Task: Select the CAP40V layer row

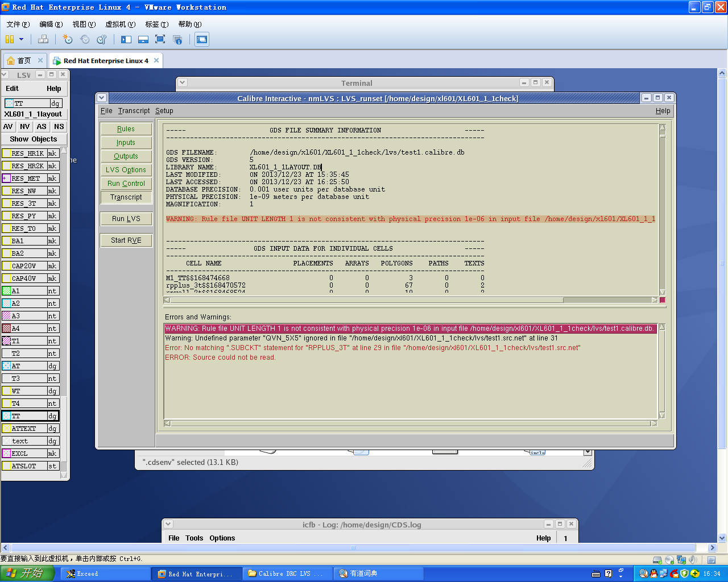Action: 30,278
